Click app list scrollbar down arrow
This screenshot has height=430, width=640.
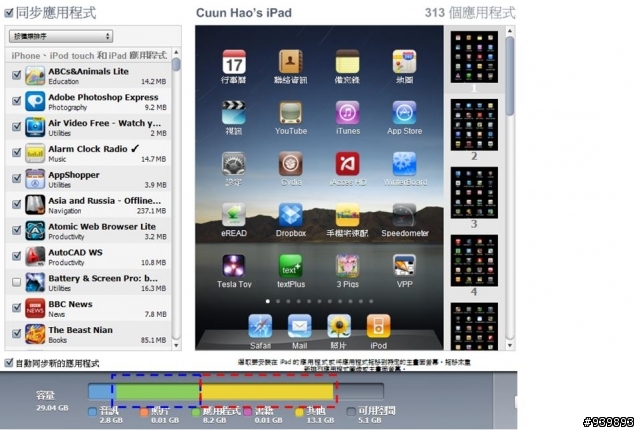coord(176,346)
